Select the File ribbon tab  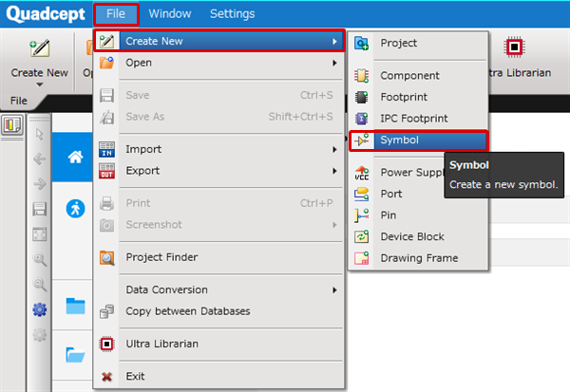point(19,101)
